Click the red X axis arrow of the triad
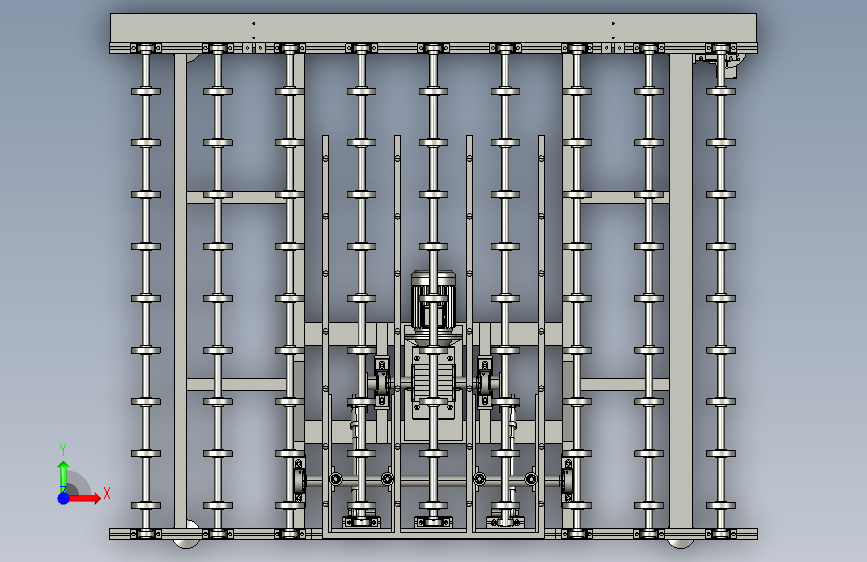Image resolution: width=867 pixels, height=562 pixels. click(x=84, y=498)
